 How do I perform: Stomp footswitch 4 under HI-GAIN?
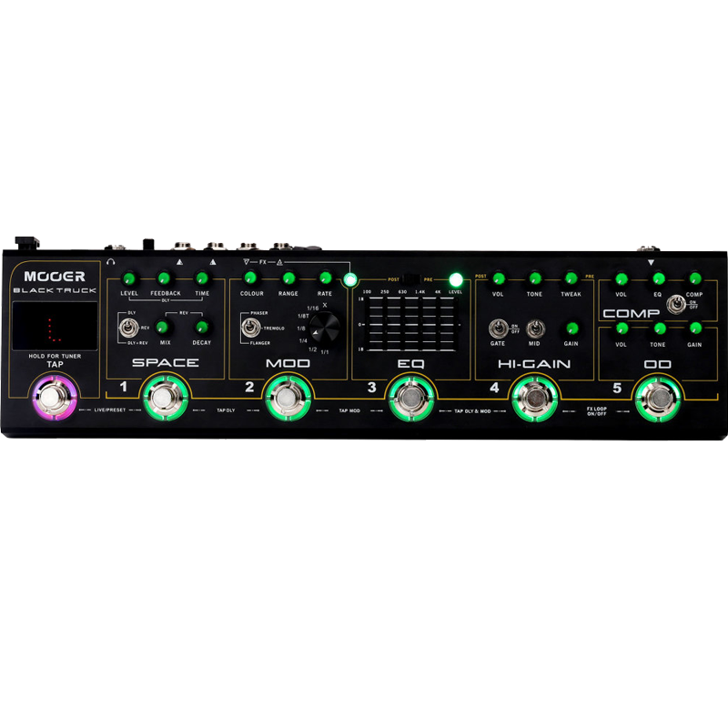pos(534,399)
